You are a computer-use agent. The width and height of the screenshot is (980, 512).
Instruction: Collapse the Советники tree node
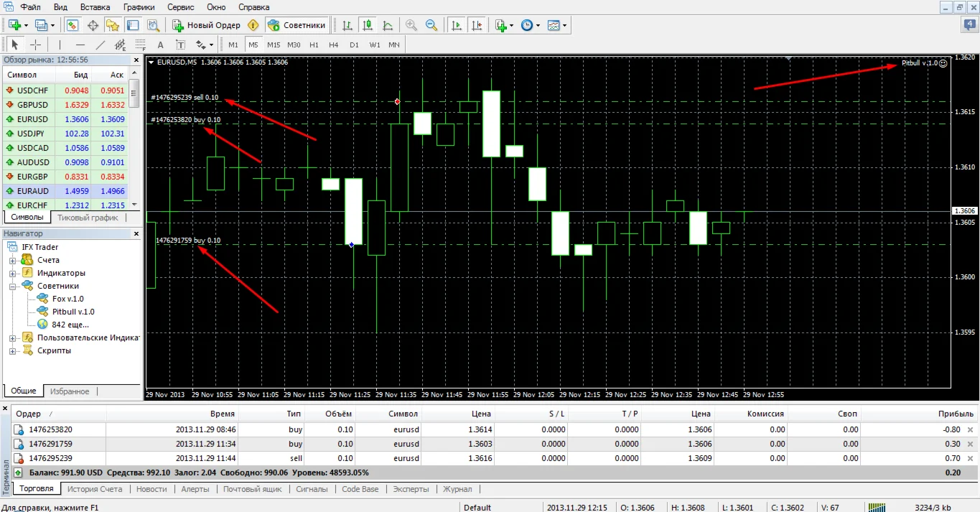coord(12,286)
